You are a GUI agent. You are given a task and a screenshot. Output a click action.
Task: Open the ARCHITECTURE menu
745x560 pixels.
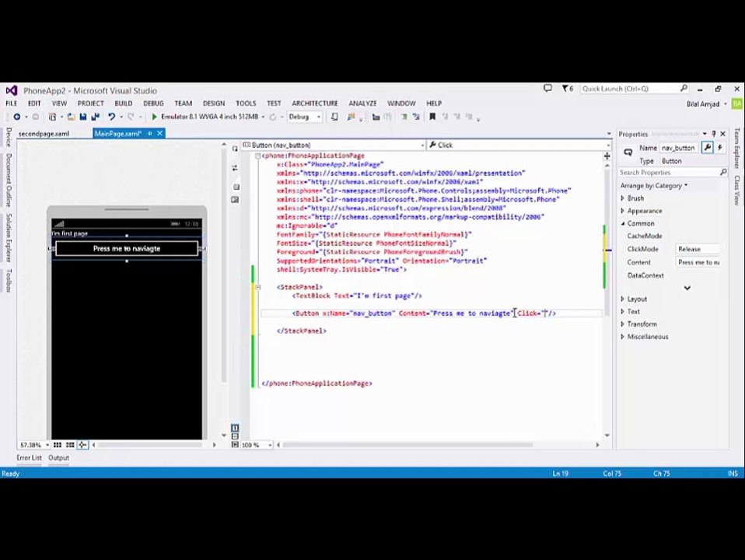click(315, 103)
